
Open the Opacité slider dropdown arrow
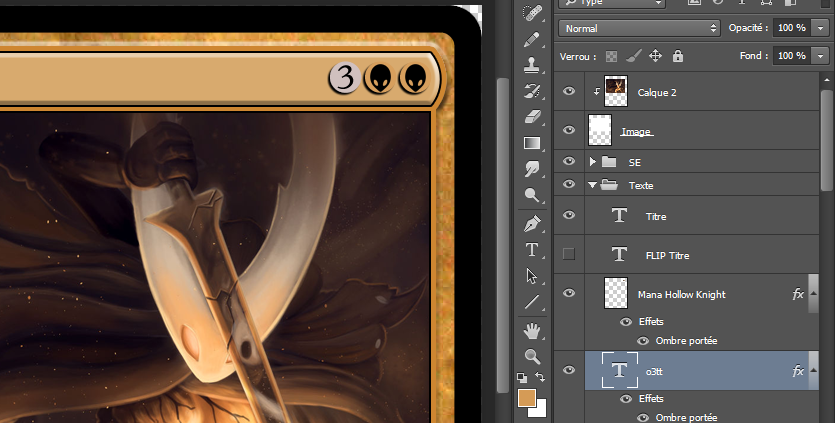pos(821,28)
